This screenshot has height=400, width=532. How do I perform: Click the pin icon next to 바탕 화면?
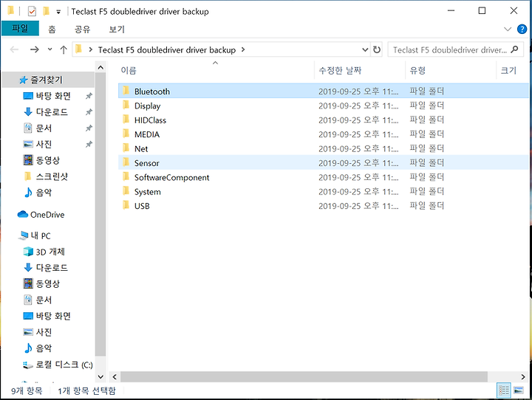89,96
